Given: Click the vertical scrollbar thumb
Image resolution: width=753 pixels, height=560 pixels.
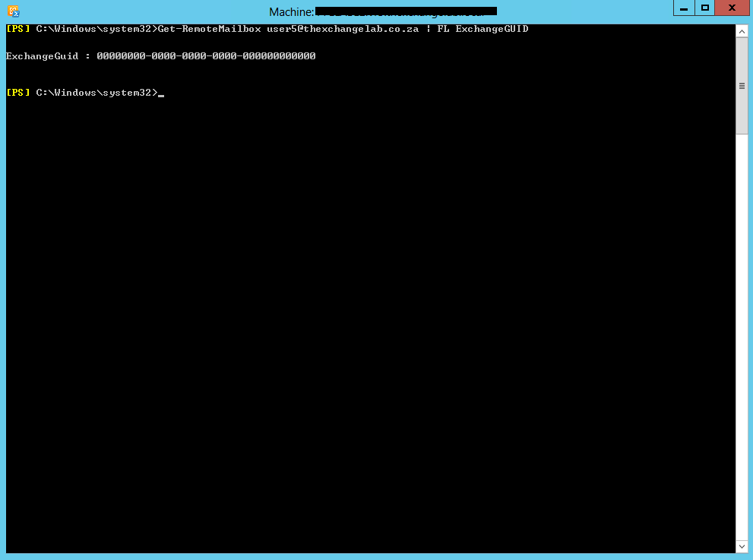Looking at the screenshot, I should point(742,86).
